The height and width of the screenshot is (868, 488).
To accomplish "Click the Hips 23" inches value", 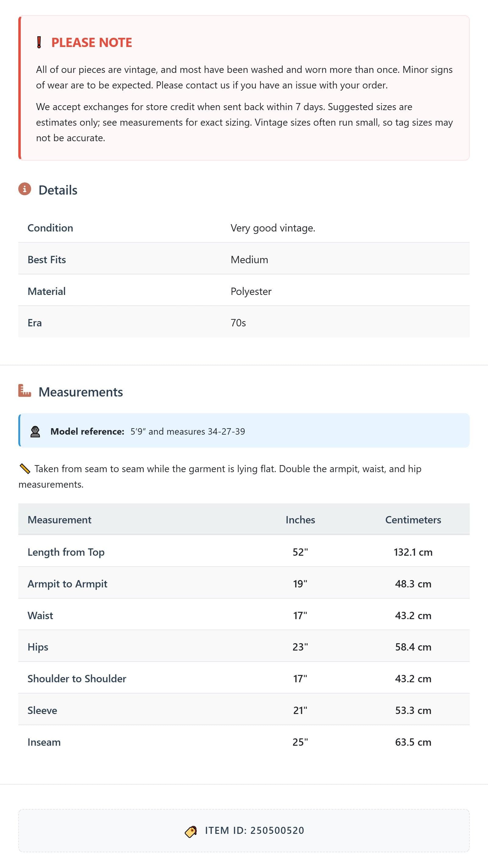I will click(300, 647).
